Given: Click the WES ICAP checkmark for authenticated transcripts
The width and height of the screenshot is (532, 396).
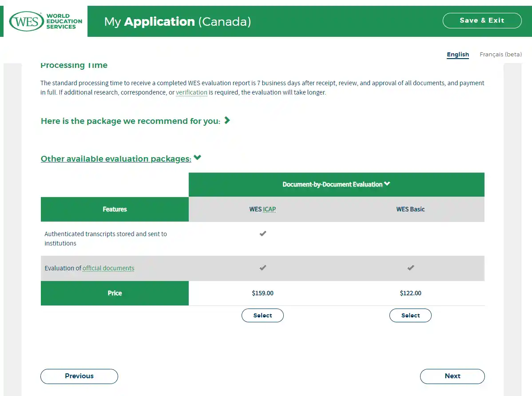Looking at the screenshot, I should [262, 234].
